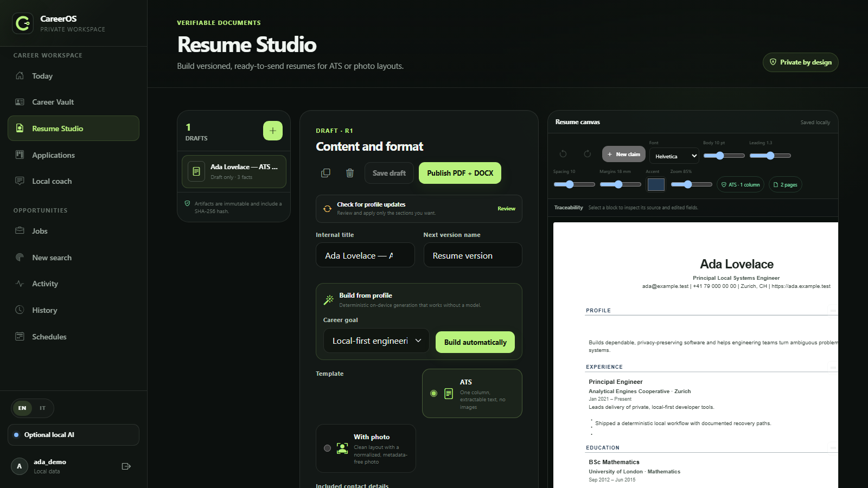The height and width of the screenshot is (488, 868).
Task: Add a New claim
Action: click(624, 154)
